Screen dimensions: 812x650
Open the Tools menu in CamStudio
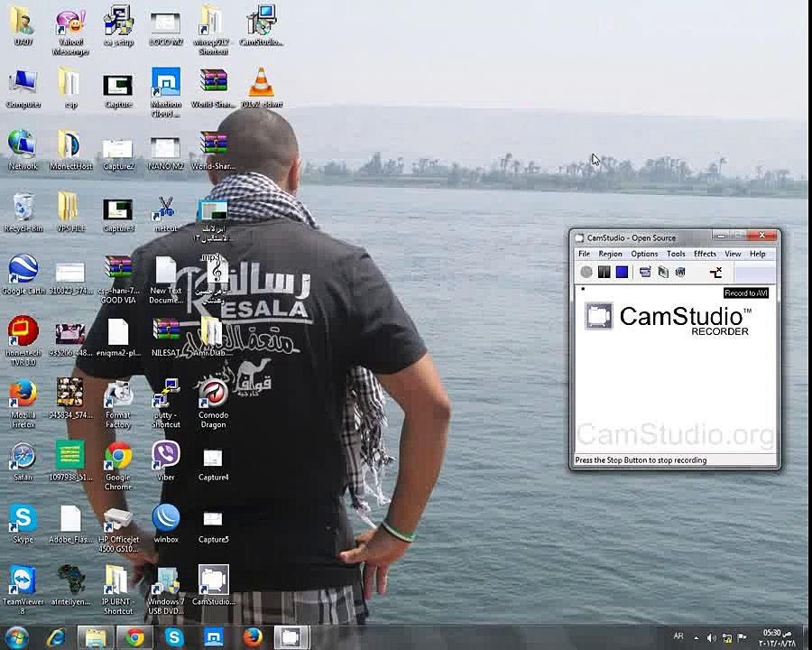click(x=676, y=254)
